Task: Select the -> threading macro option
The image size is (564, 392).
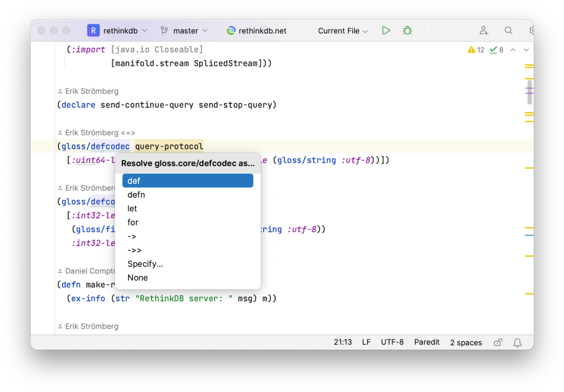Action: 188,236
